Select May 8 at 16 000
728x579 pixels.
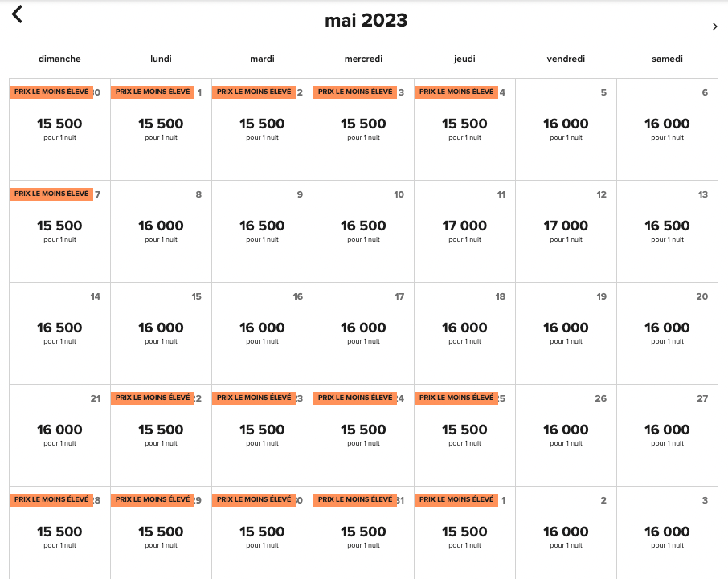(161, 230)
